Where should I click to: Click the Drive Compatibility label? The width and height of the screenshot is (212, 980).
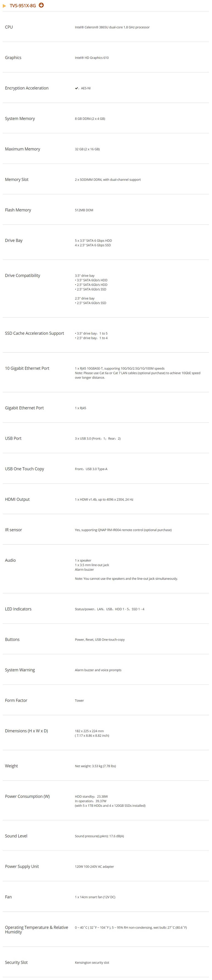[x=22, y=275]
